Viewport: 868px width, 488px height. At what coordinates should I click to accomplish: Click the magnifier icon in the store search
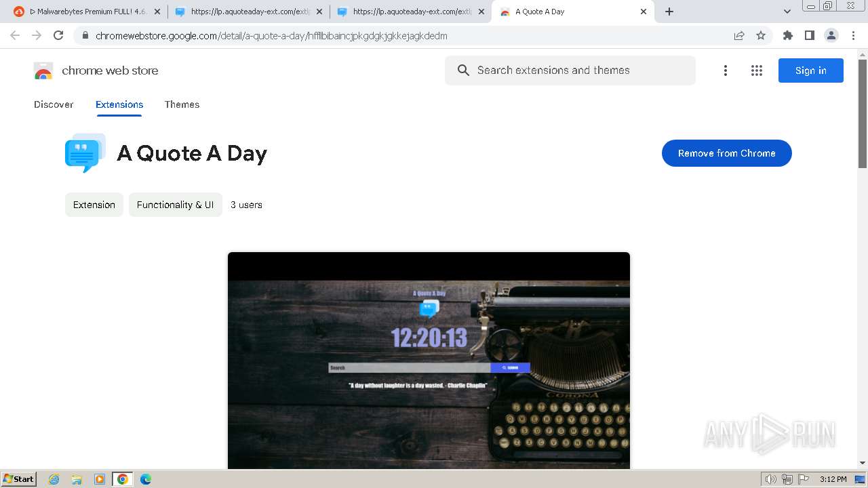463,70
